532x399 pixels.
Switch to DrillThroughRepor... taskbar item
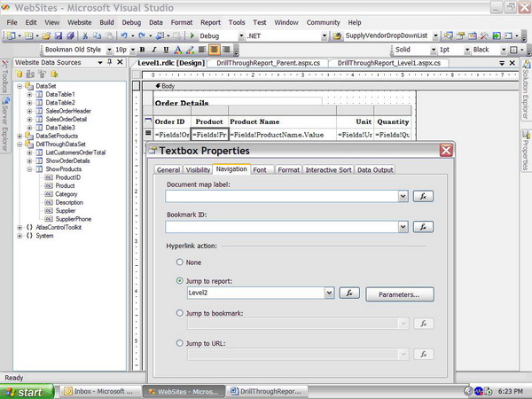pos(267,391)
